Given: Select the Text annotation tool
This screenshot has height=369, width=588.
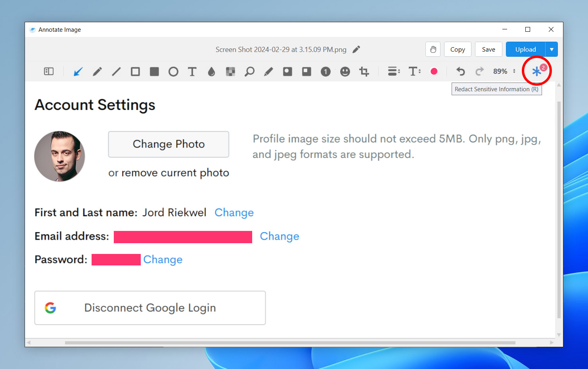Looking at the screenshot, I should (192, 71).
